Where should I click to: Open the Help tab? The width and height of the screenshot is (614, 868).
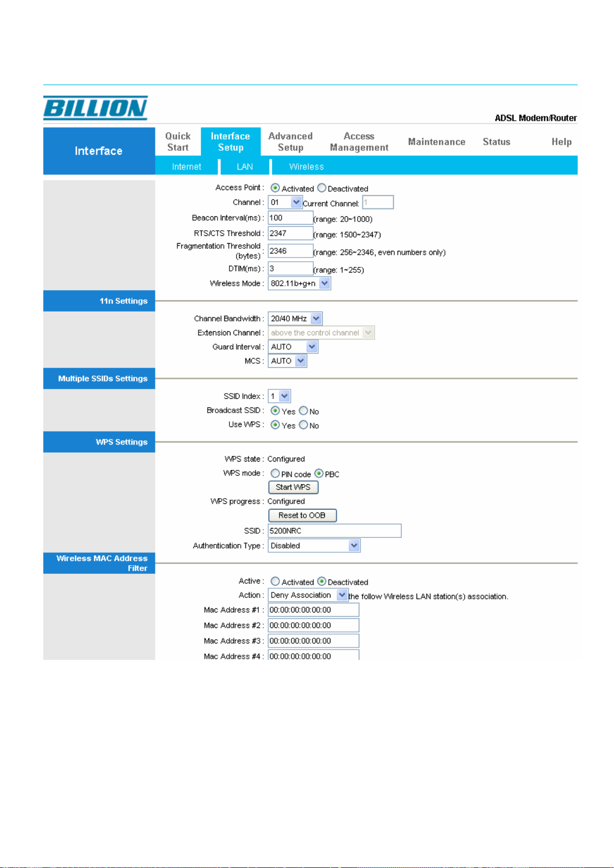(x=561, y=142)
